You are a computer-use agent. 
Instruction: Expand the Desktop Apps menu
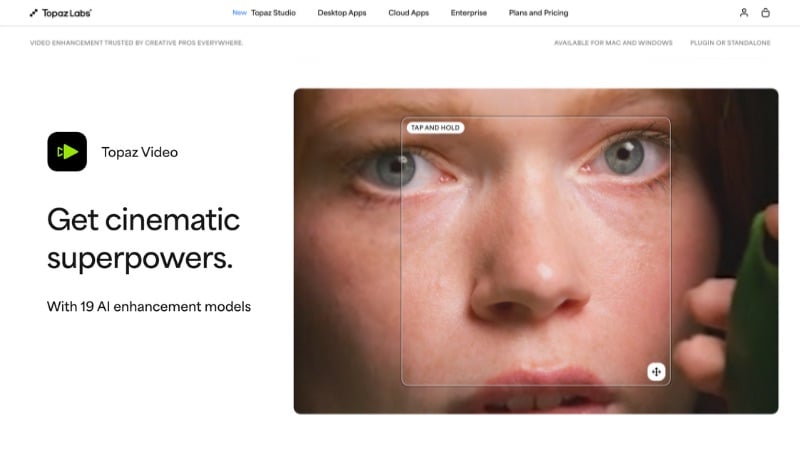click(342, 13)
